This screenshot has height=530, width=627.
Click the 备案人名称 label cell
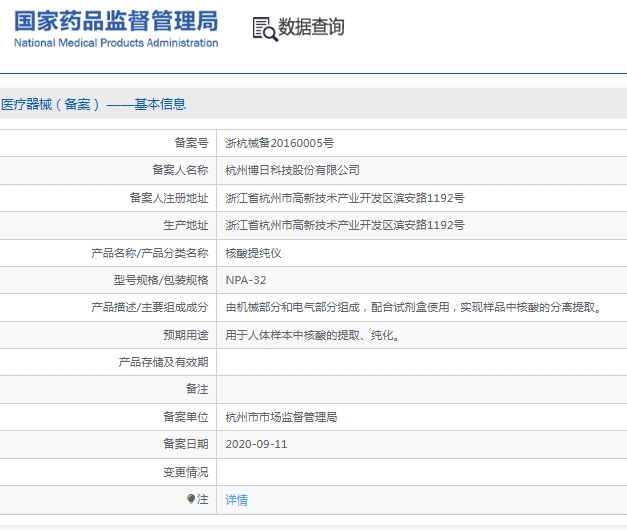[x=180, y=170]
